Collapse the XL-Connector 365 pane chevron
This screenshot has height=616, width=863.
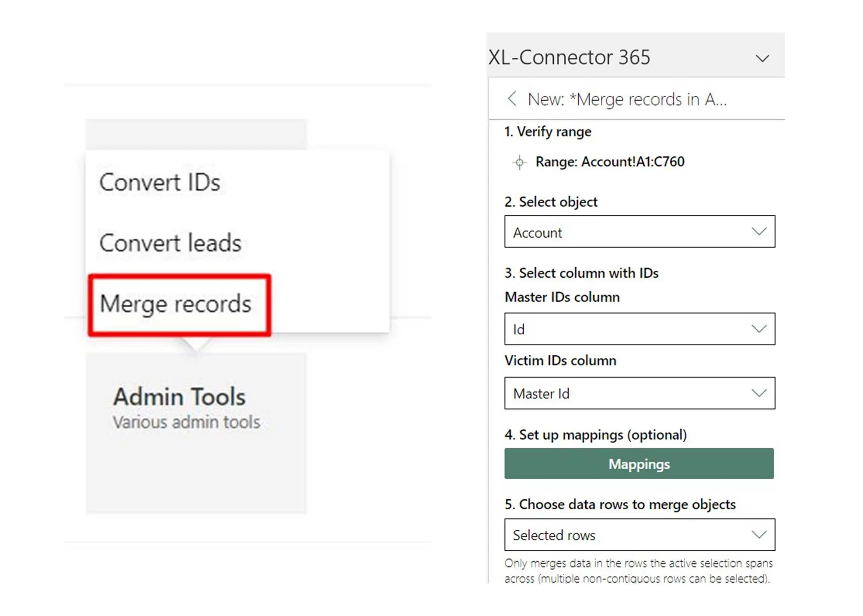click(762, 58)
